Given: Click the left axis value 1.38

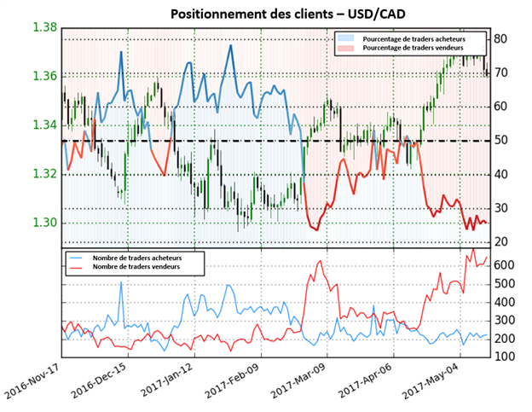Looking at the screenshot, I should click(x=45, y=27).
